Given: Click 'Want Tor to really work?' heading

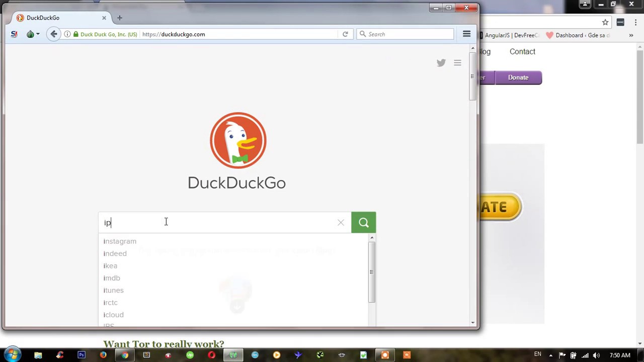Looking at the screenshot, I should (x=164, y=344).
